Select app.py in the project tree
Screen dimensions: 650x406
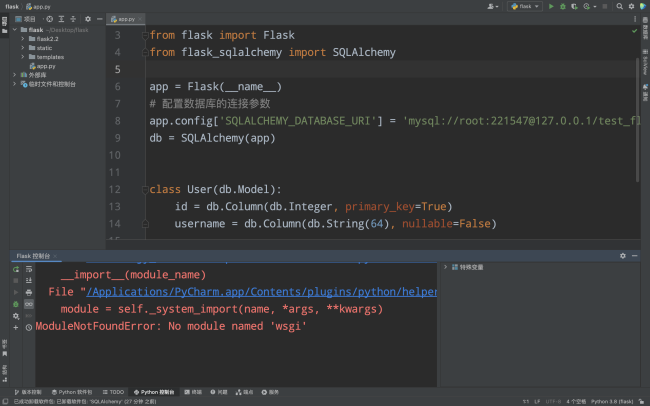42,66
